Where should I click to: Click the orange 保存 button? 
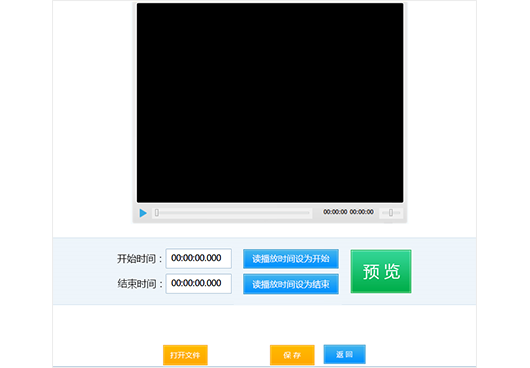[292, 355]
